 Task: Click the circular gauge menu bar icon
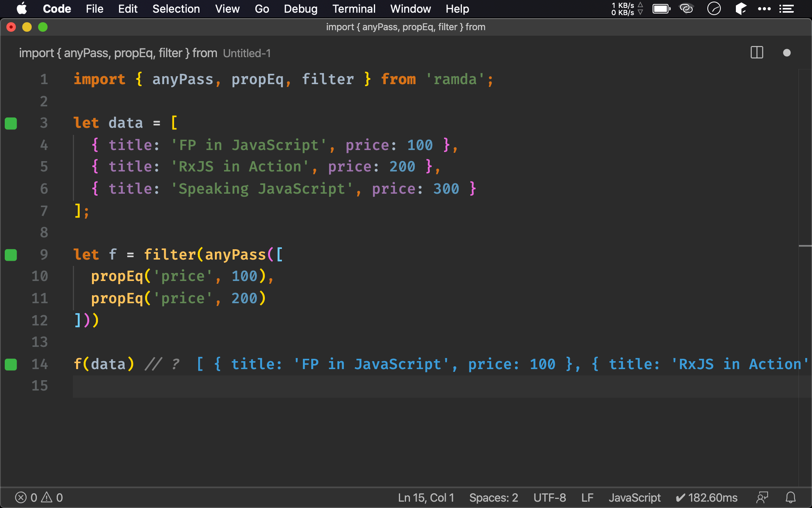[x=714, y=8]
